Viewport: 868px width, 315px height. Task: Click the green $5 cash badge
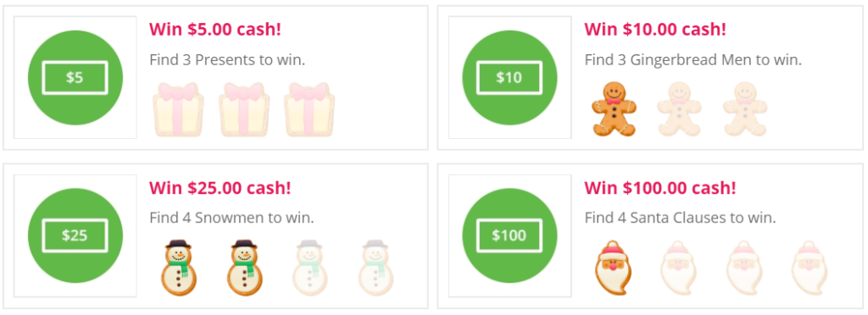(75, 77)
